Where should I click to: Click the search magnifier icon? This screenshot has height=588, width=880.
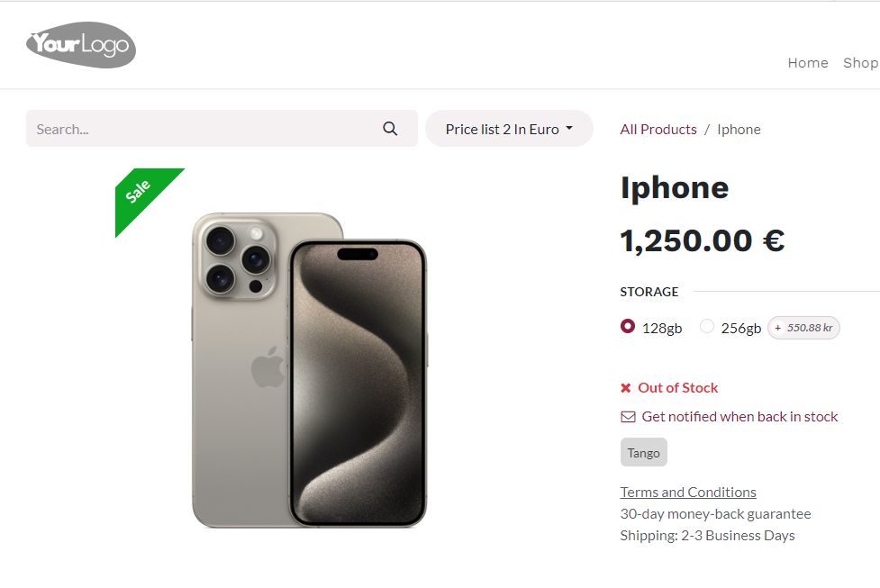click(x=390, y=129)
